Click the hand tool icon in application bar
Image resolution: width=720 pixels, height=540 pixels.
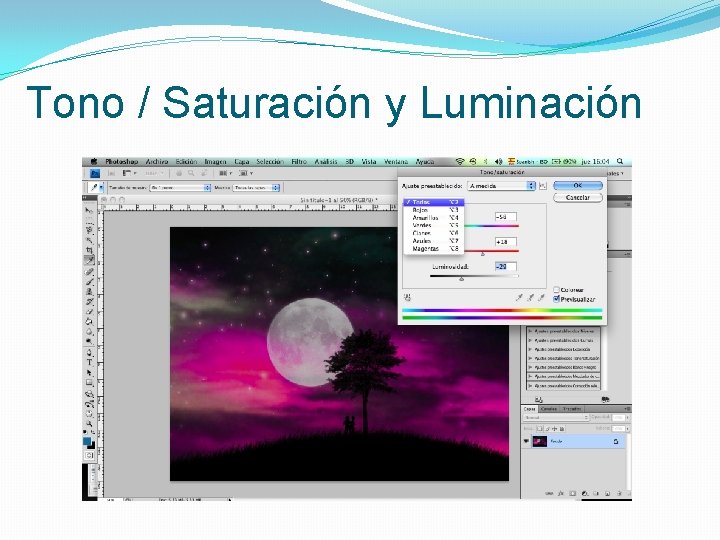179,174
